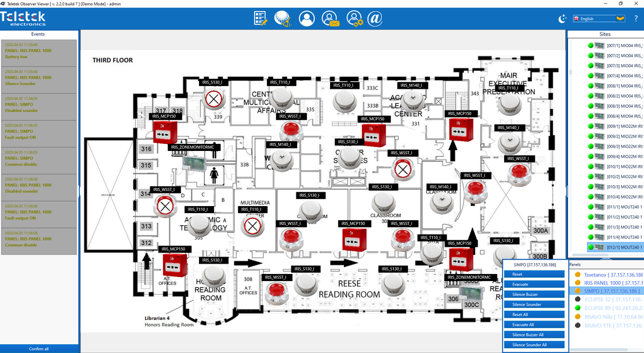Toggle night mode with the moon icon

[562, 19]
